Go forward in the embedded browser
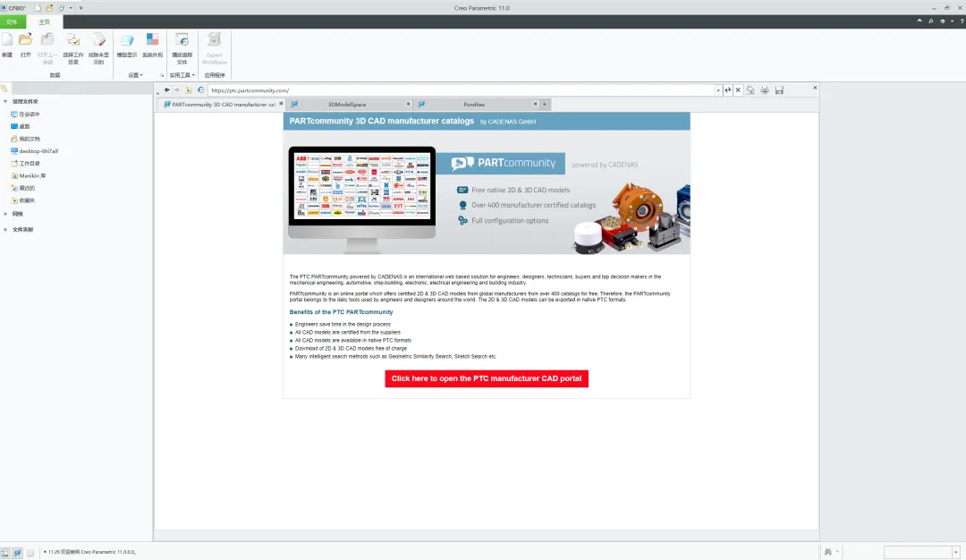This screenshot has width=966, height=560. tap(177, 90)
